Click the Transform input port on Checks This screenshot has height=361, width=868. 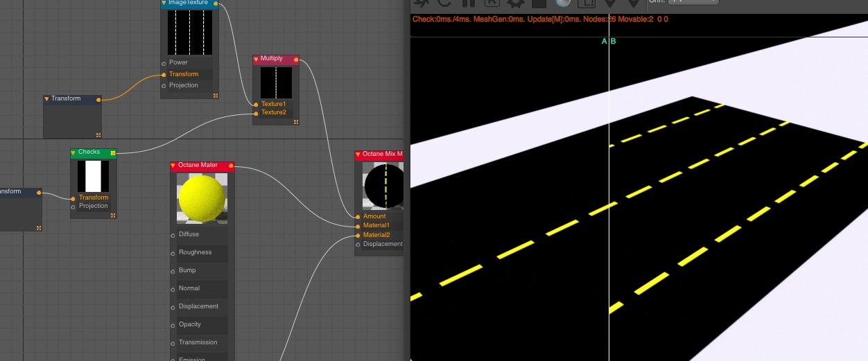(73, 198)
